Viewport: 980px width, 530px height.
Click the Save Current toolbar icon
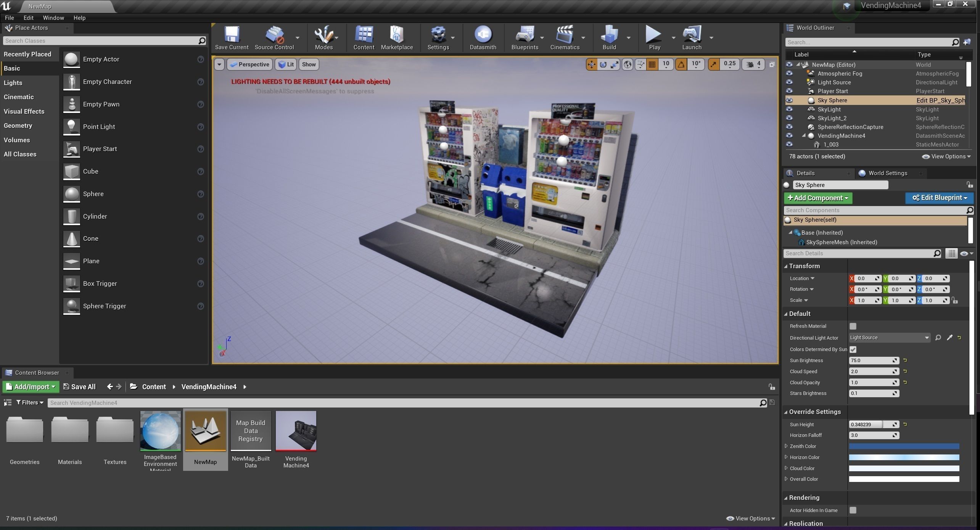coord(232,38)
